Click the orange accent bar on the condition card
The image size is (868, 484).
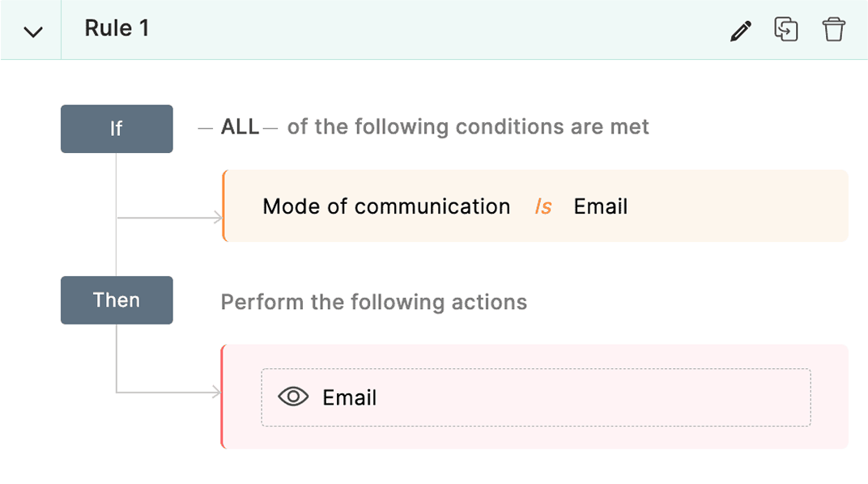point(224,206)
